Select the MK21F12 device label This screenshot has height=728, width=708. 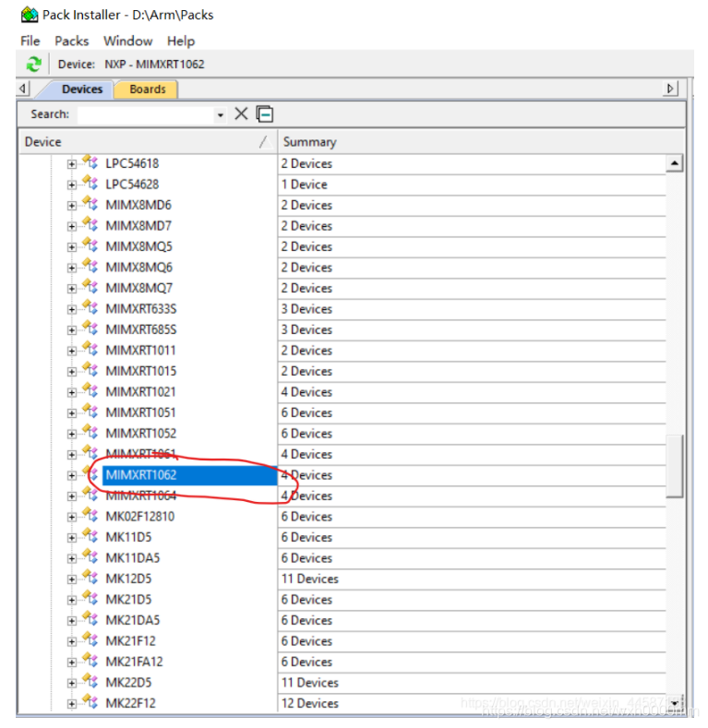pyautogui.click(x=130, y=640)
